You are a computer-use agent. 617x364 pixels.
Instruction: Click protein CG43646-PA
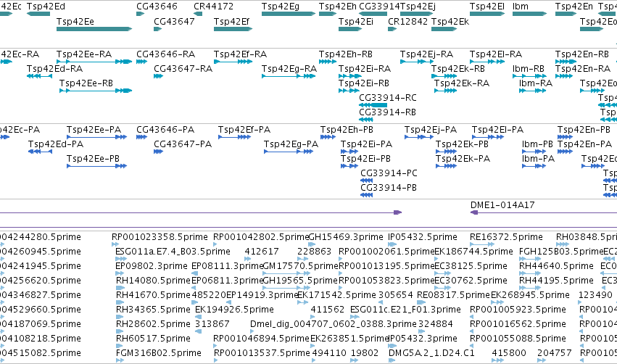tap(165, 130)
